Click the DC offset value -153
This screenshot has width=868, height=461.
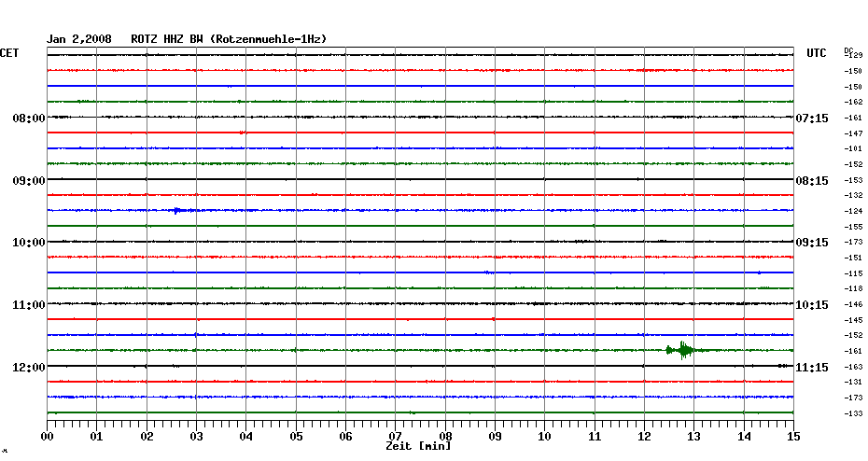tap(854, 180)
